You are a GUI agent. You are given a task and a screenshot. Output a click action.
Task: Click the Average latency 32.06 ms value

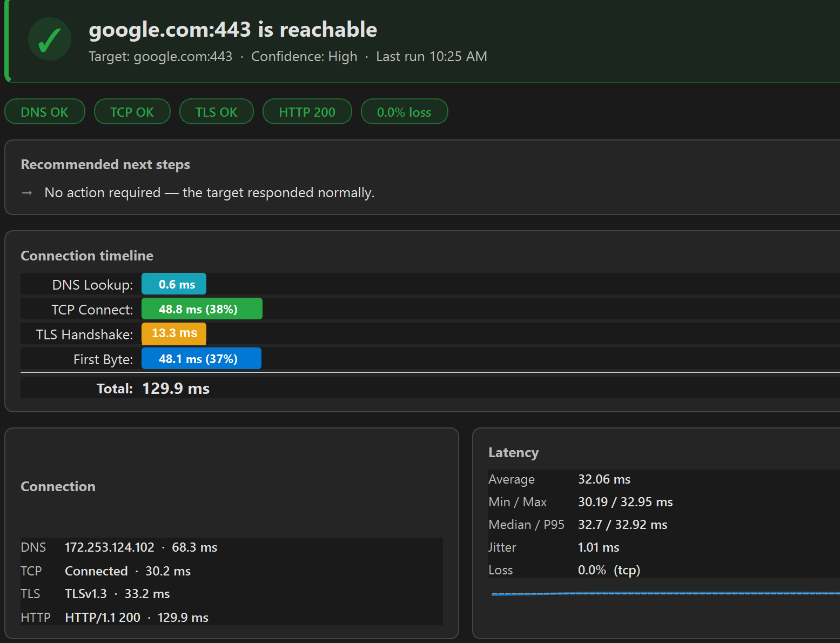click(x=604, y=479)
